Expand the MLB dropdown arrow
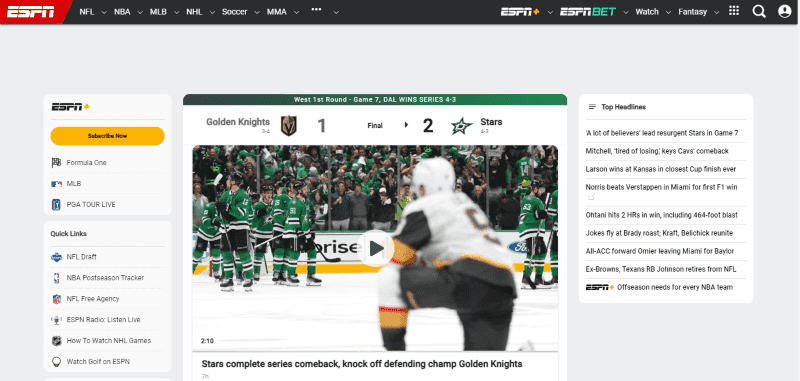The image size is (800, 381). pos(177,12)
